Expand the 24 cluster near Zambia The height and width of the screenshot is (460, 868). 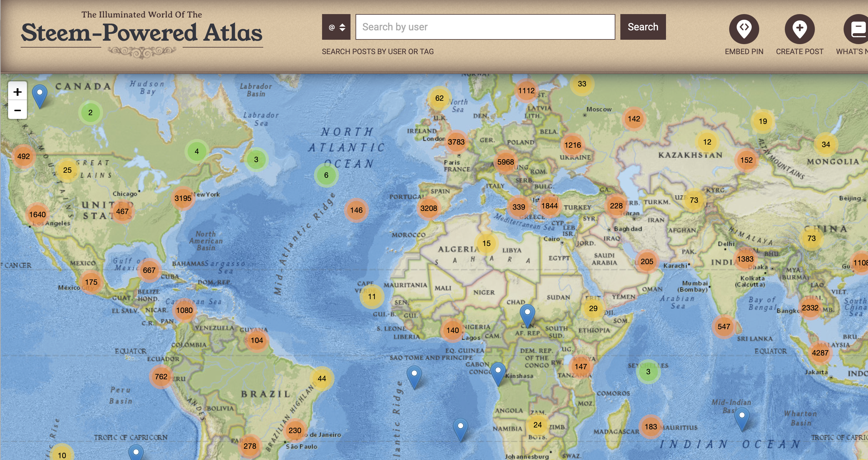click(538, 425)
